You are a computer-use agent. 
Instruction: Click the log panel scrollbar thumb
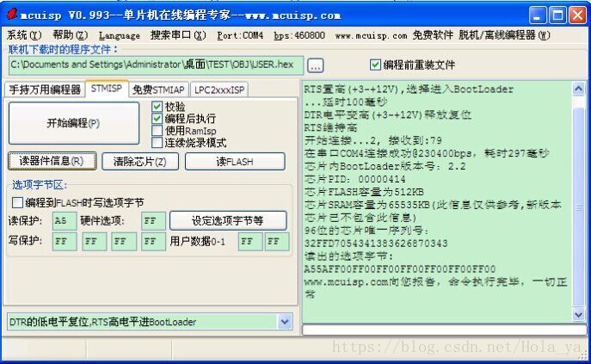(x=579, y=207)
